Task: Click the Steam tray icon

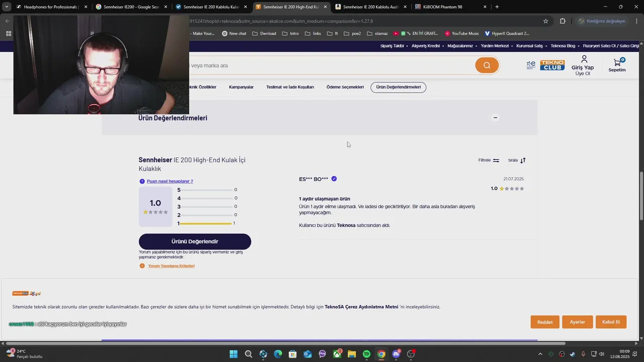Action: (572, 354)
